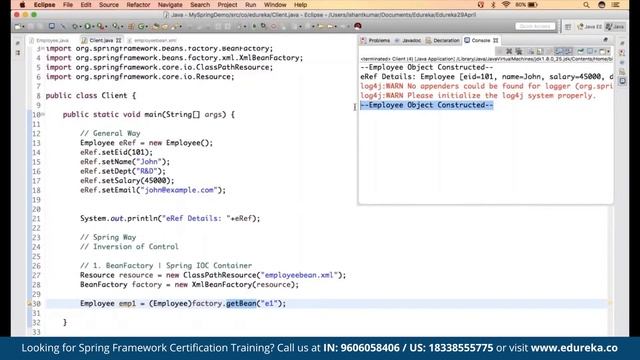Open the Open Console dropdown arrow

click(609, 52)
